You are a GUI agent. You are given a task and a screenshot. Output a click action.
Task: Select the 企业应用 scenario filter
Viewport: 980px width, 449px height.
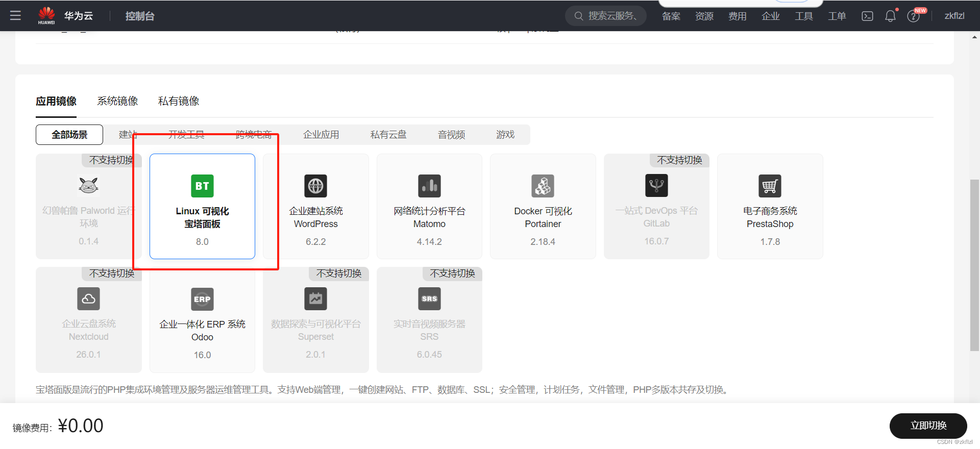(x=321, y=135)
